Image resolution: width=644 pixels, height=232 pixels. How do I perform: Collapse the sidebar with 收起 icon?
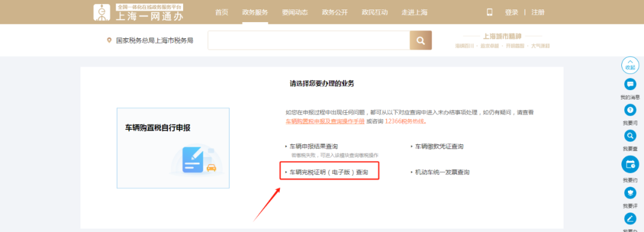630,65
